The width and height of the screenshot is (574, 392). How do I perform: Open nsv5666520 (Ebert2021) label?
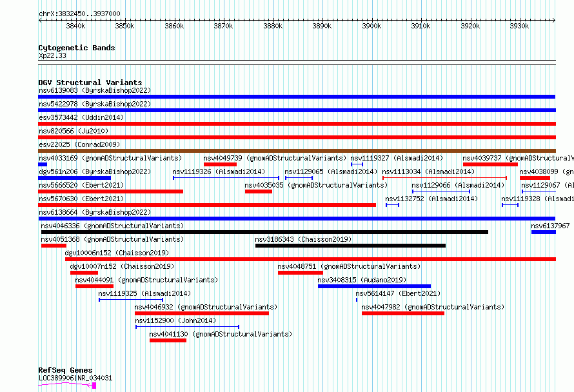click(81, 185)
